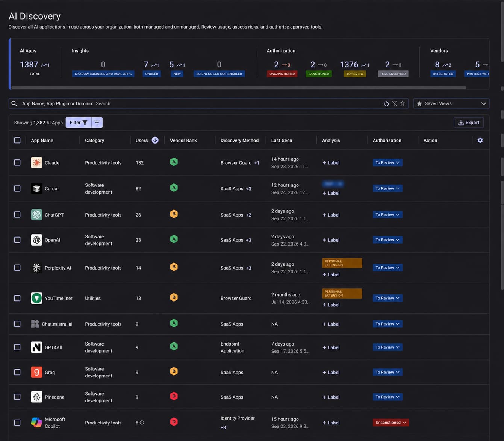The image size is (504, 441).
Task: Click the YouTimeliner app icon
Action: [x=36, y=298]
